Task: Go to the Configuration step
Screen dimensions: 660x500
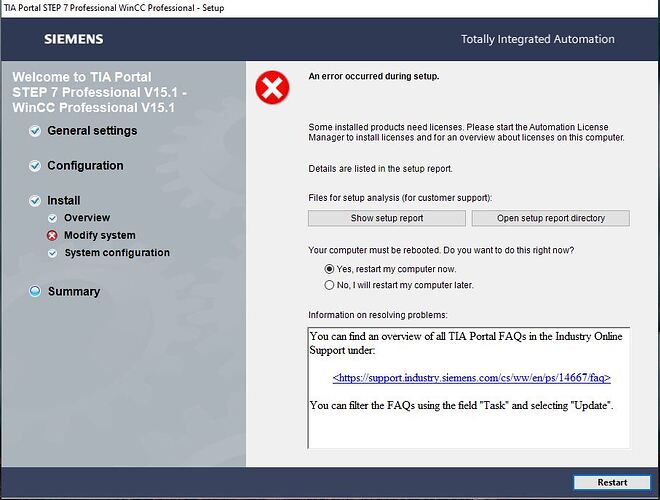Action: 85,166
